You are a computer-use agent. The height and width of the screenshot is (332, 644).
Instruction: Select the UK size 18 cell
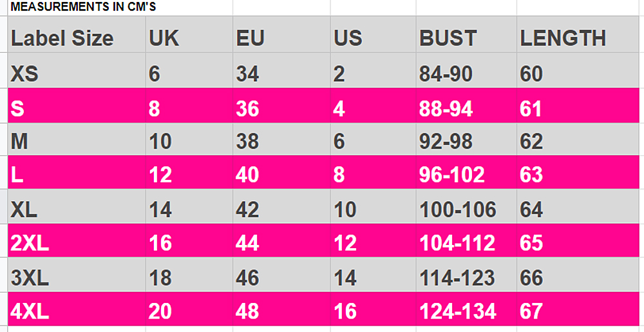pyautogui.click(x=160, y=278)
